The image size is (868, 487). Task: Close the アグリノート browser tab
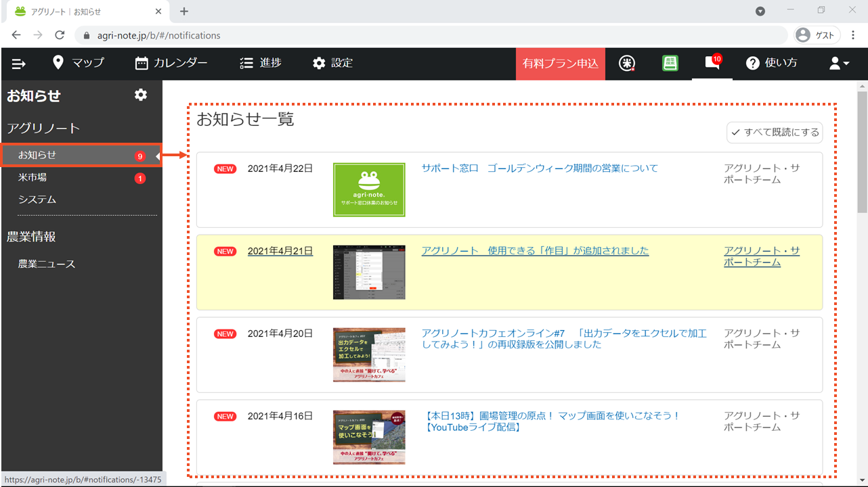(158, 11)
